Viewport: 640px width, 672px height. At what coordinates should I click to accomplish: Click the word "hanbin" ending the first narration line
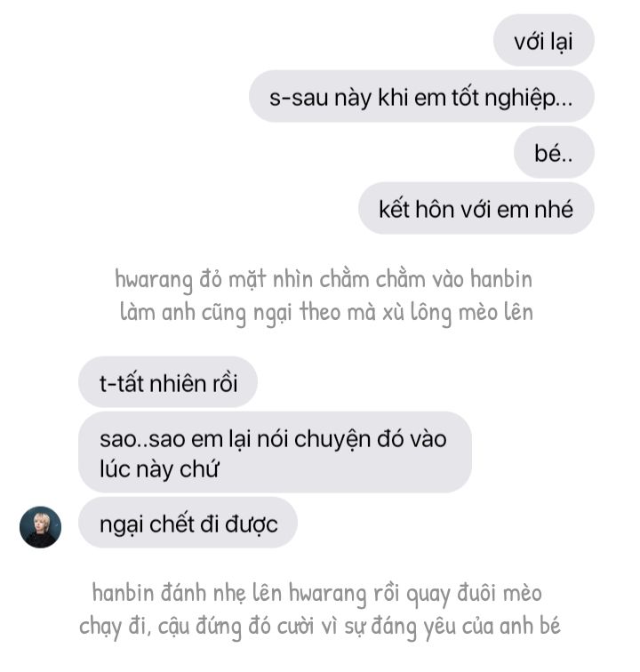coord(501,278)
